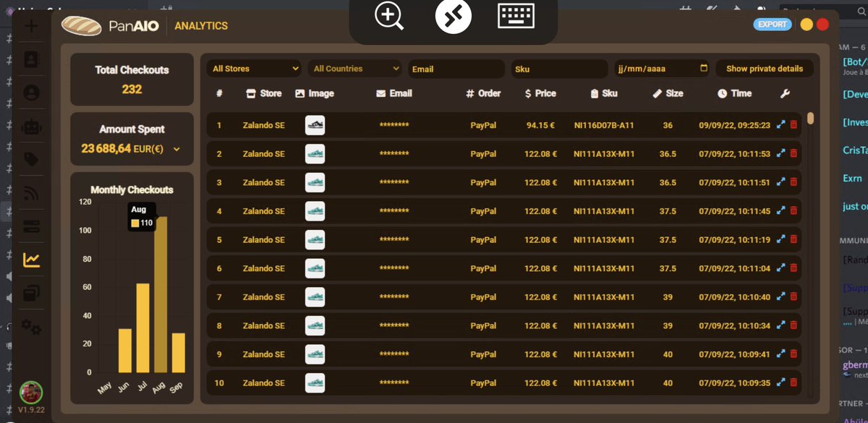This screenshot has width=868, height=423.
Task: Click the Sku column header
Action: [x=603, y=93]
